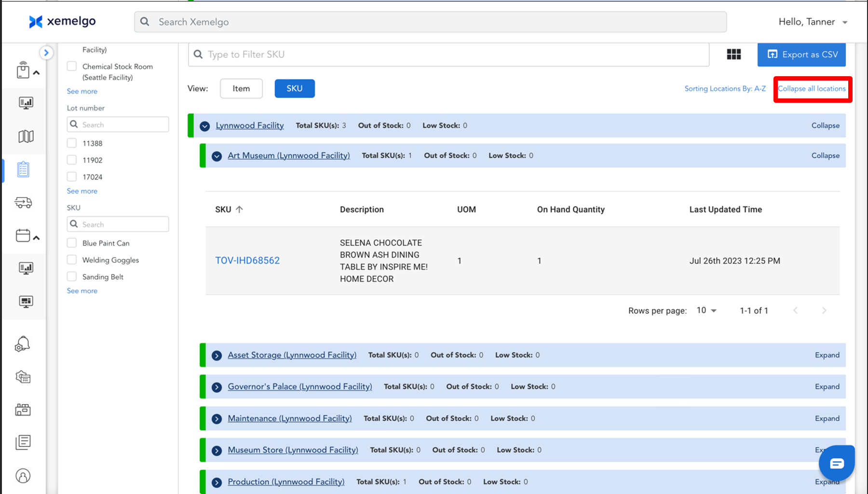This screenshot has height=494, width=868.
Task: Open the Lynnwood Facility link
Action: coord(250,125)
